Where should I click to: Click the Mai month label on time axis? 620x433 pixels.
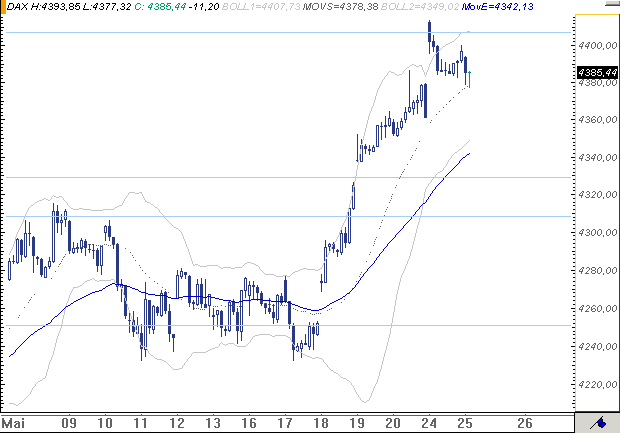pos(13,424)
